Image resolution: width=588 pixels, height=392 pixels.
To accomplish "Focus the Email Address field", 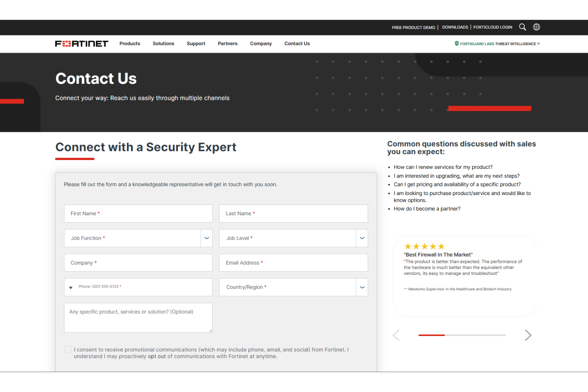I will point(294,263).
